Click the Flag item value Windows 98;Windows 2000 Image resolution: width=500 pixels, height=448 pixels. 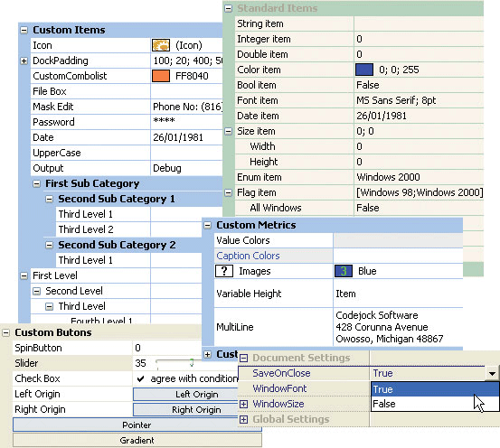[x=420, y=192]
